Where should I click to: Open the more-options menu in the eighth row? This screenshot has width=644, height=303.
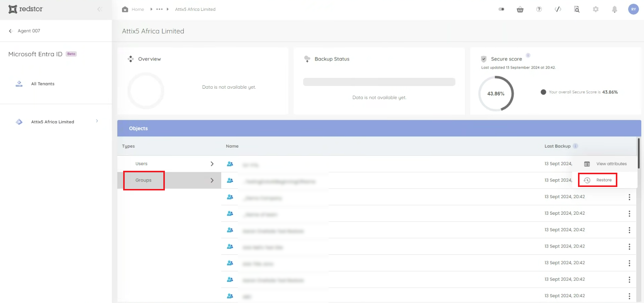pos(629,279)
